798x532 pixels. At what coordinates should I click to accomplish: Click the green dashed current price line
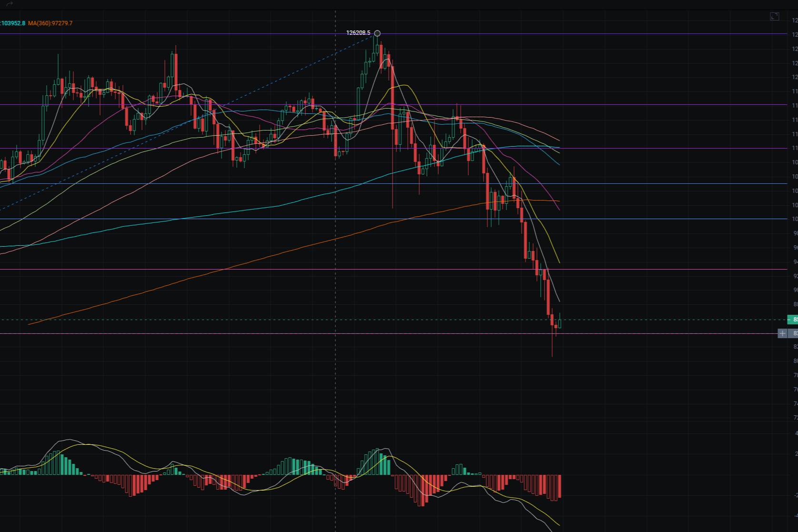[667, 320]
